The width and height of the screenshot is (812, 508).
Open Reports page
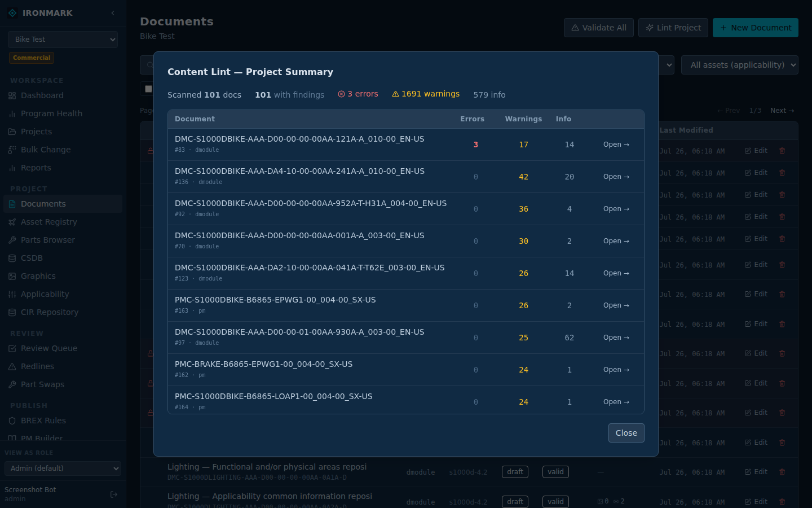tap(63, 168)
